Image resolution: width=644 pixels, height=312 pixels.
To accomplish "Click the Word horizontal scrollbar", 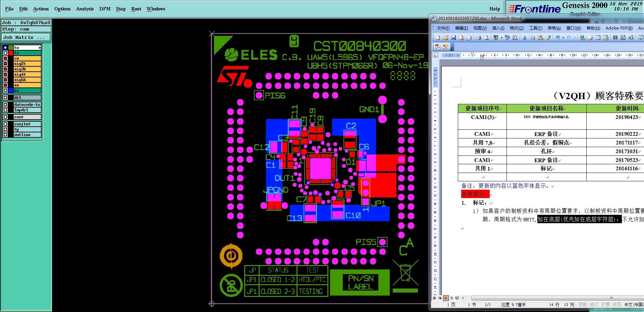I will (x=557, y=298).
